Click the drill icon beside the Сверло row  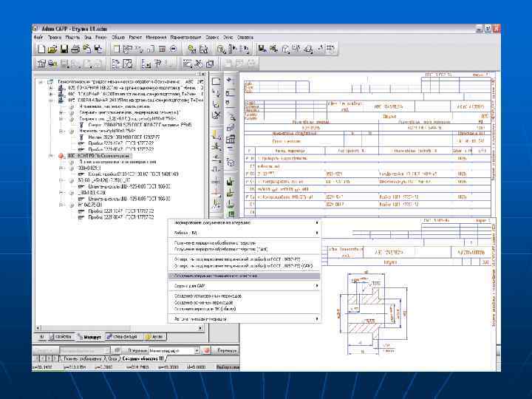[81, 125]
